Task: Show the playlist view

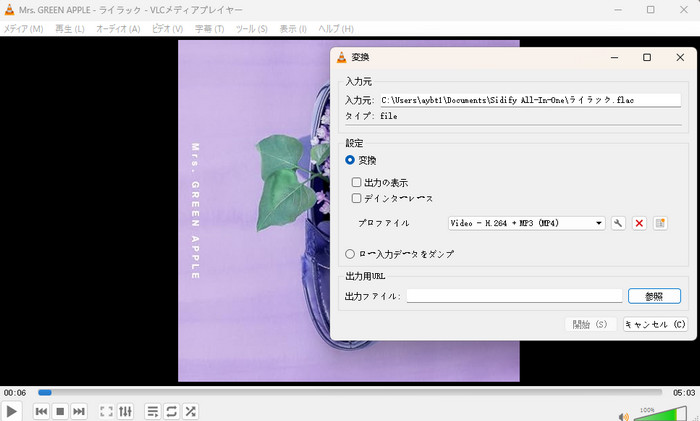Action: (x=153, y=411)
